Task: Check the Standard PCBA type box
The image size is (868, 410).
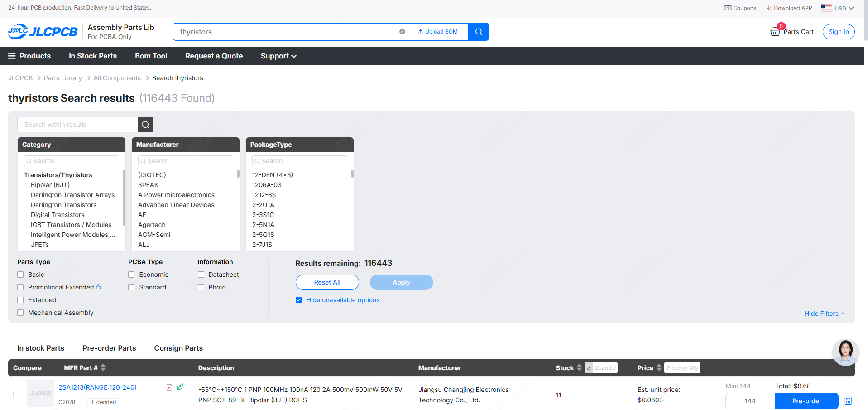Action: 131,287
